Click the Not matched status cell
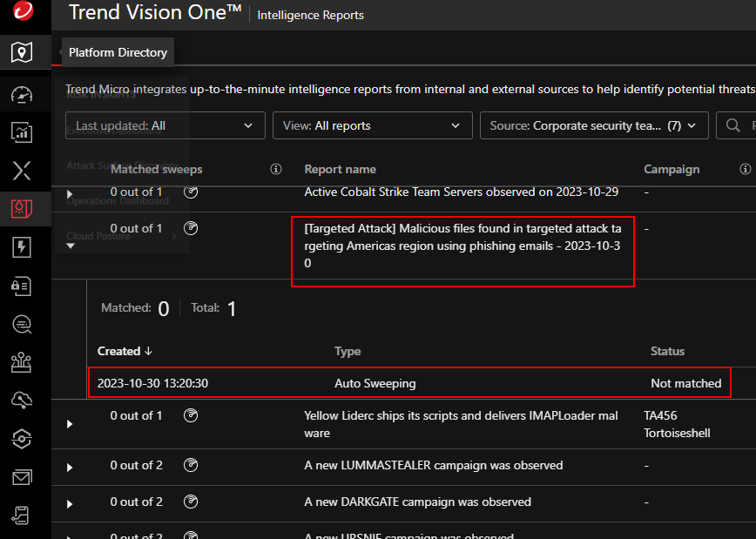 click(686, 383)
